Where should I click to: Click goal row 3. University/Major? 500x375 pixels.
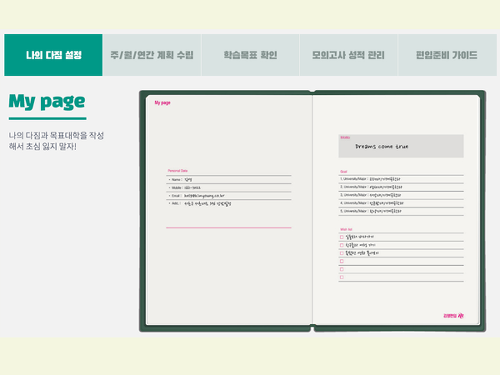[x=401, y=195]
